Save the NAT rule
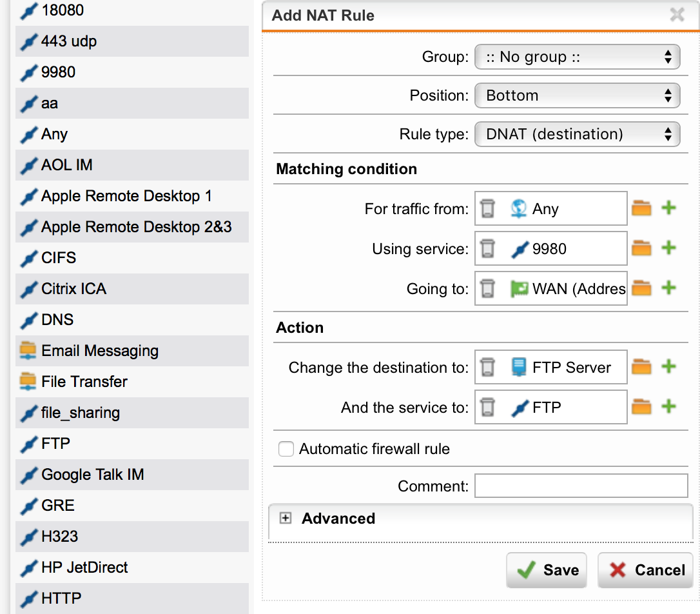700x614 pixels. click(547, 569)
